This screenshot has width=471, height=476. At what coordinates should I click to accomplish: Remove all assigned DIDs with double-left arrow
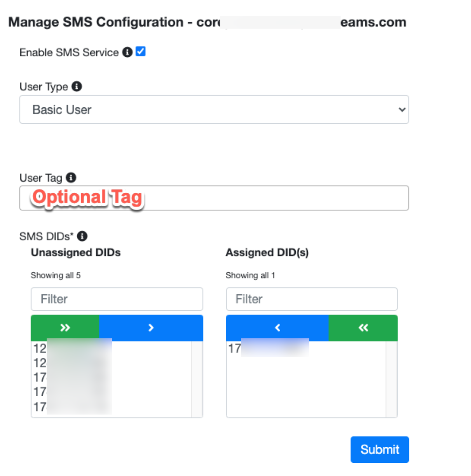point(363,328)
